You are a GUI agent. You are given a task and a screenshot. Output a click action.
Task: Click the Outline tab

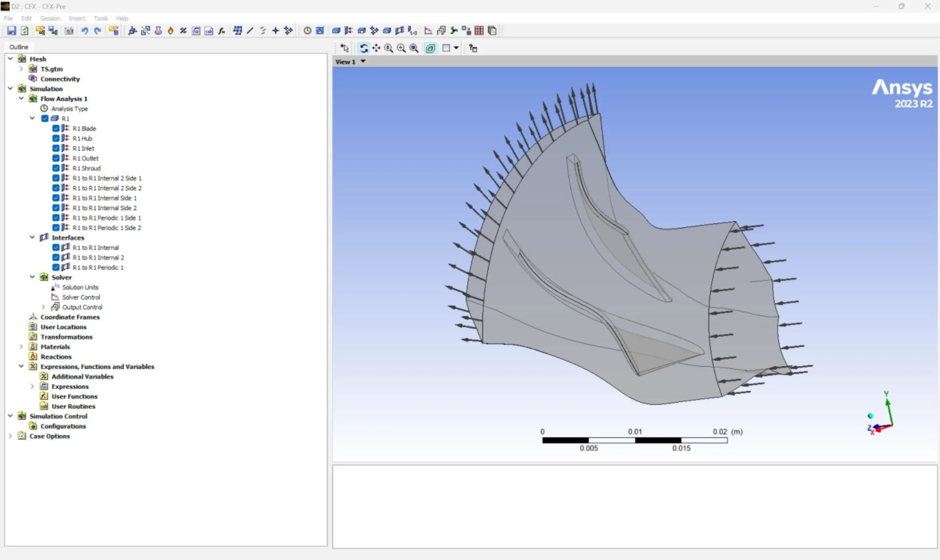[19, 47]
